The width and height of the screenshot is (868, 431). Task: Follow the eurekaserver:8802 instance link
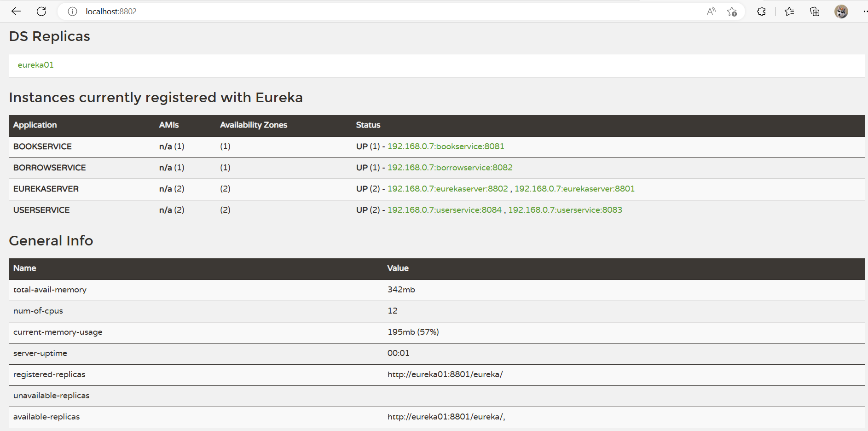coord(447,189)
